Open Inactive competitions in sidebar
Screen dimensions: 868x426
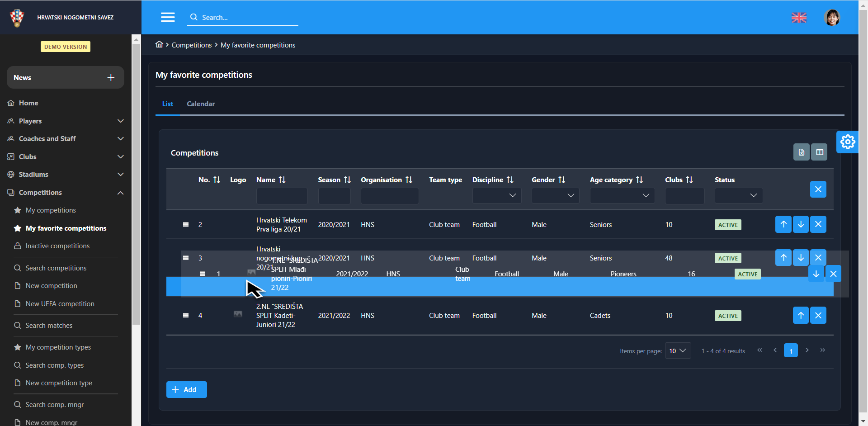point(57,246)
